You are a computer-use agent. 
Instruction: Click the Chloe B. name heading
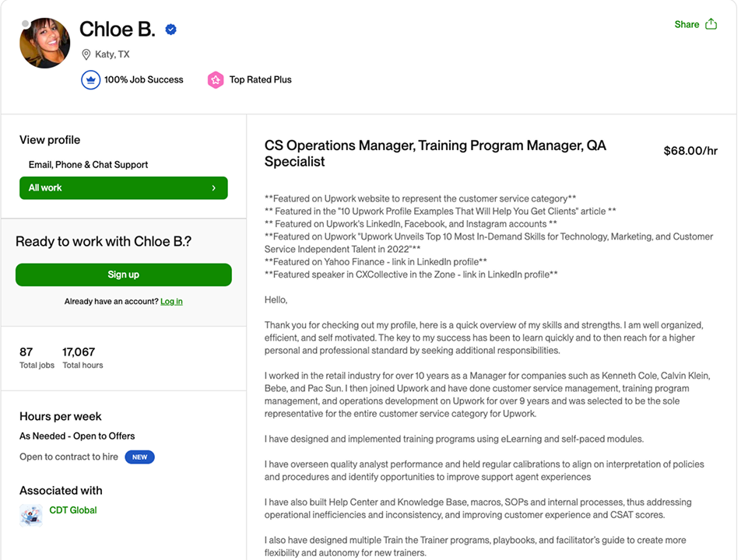[x=118, y=30]
